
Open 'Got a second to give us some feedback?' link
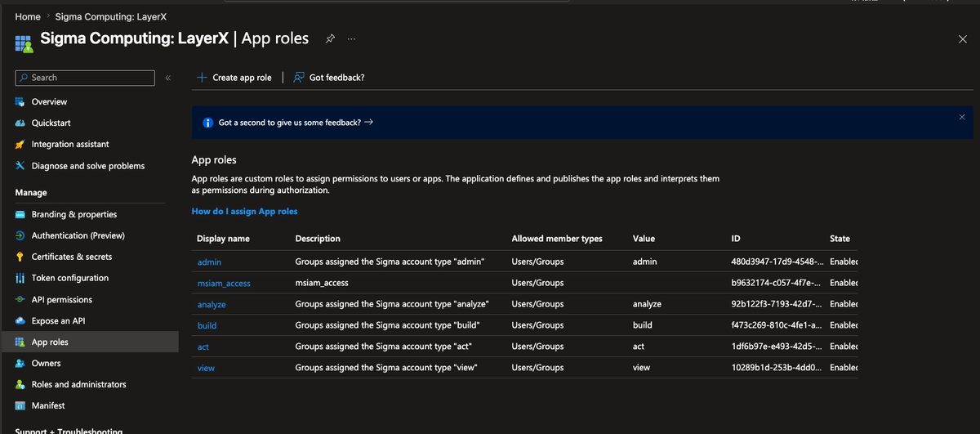coord(296,123)
